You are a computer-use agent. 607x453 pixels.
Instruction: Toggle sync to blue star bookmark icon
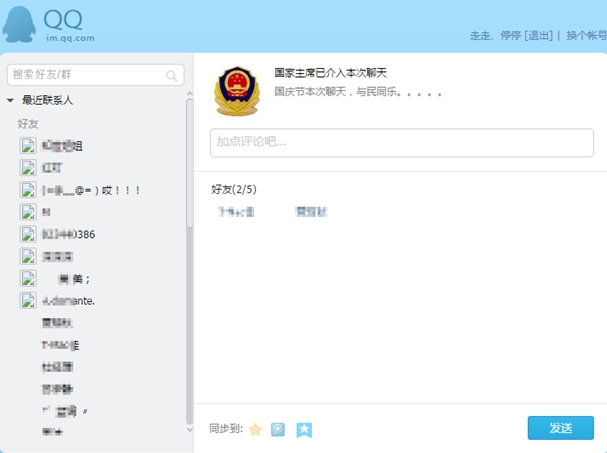point(304,430)
